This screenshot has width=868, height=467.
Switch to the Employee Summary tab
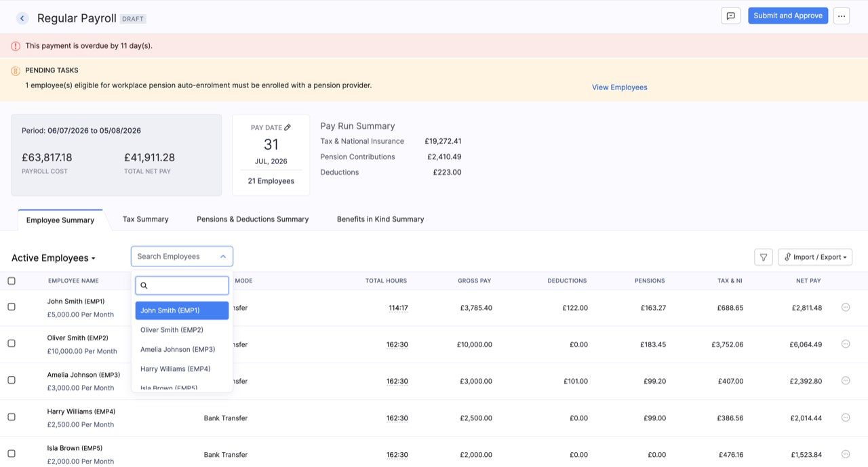pos(60,220)
